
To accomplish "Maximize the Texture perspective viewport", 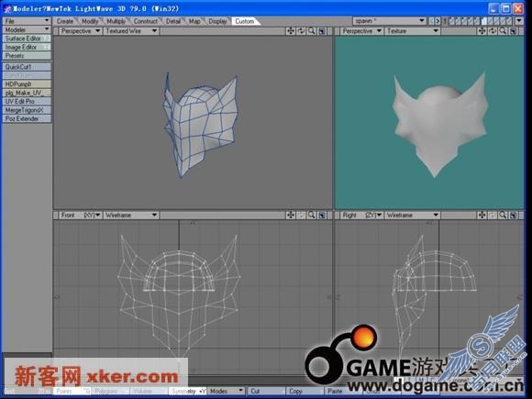I will pos(514,31).
